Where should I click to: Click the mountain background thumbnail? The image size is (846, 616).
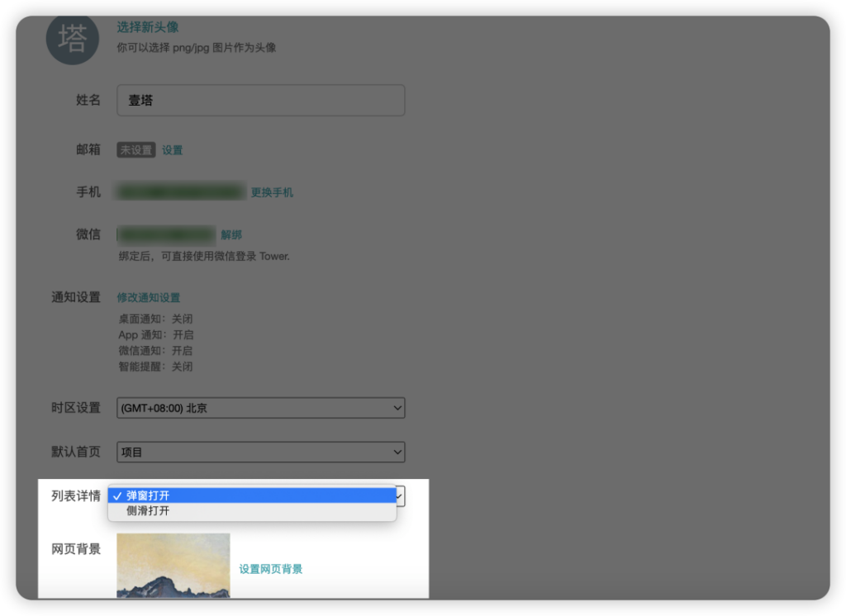point(173,566)
